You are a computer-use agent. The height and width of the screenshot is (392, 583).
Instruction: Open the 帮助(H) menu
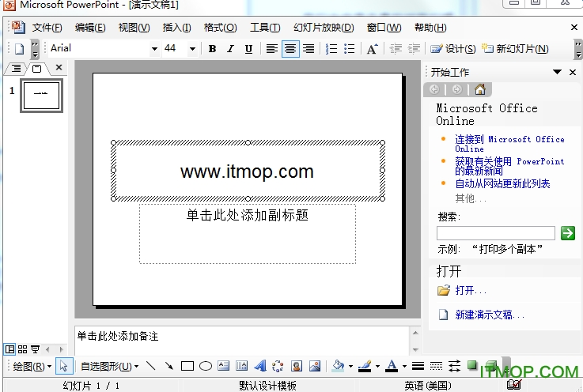click(x=430, y=28)
